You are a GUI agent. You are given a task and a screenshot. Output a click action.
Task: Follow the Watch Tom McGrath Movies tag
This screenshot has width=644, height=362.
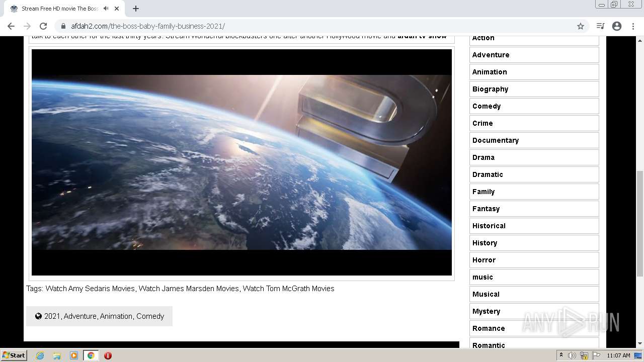click(x=288, y=289)
